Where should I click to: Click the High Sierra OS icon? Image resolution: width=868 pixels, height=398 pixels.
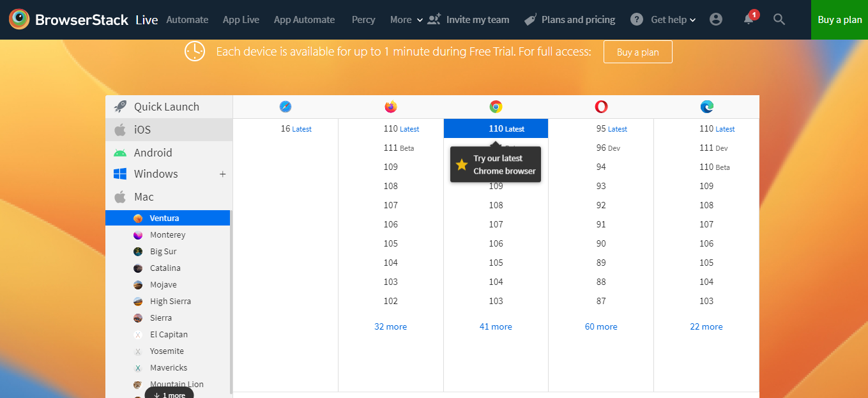click(x=138, y=302)
